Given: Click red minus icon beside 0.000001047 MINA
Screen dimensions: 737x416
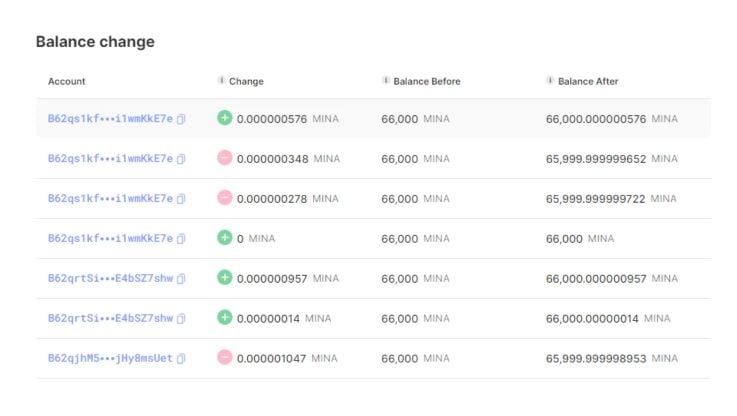Looking at the screenshot, I should [225, 358].
